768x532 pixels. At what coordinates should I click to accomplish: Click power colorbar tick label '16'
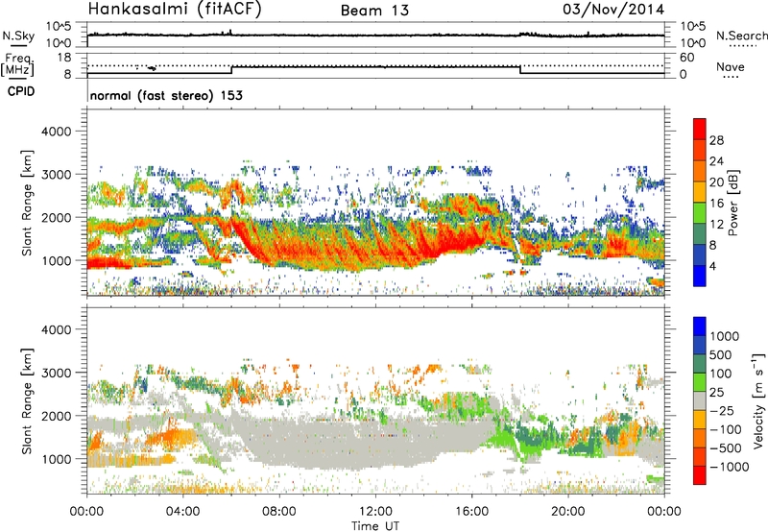point(716,204)
